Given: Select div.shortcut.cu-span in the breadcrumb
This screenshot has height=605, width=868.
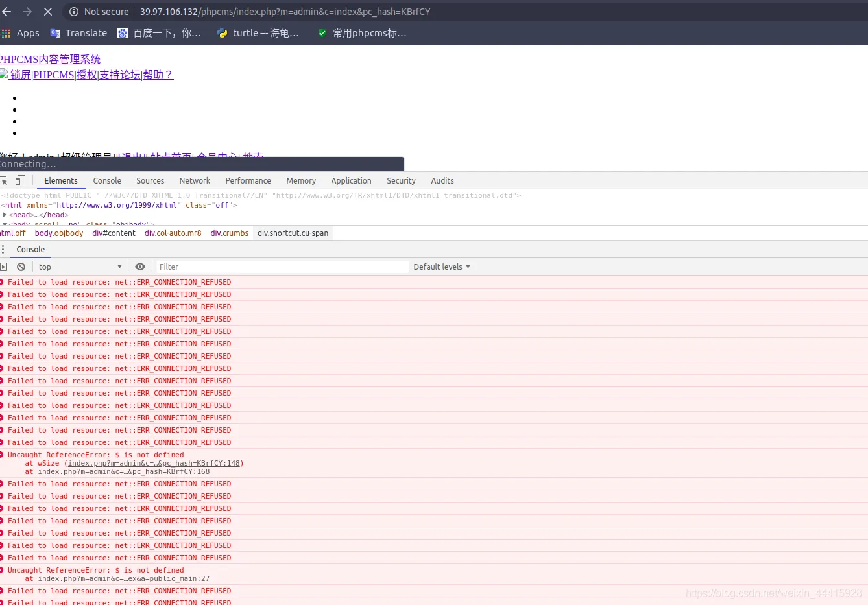Looking at the screenshot, I should coord(293,233).
